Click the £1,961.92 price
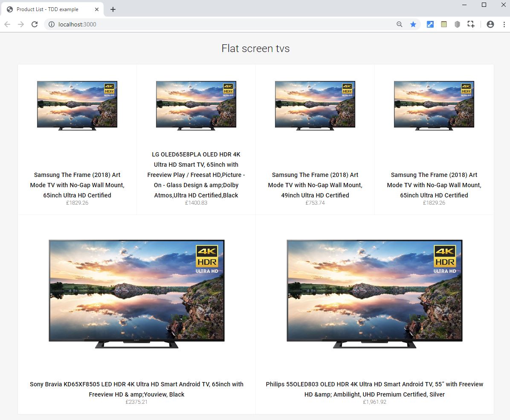The width and height of the screenshot is (510, 420). [x=375, y=402]
